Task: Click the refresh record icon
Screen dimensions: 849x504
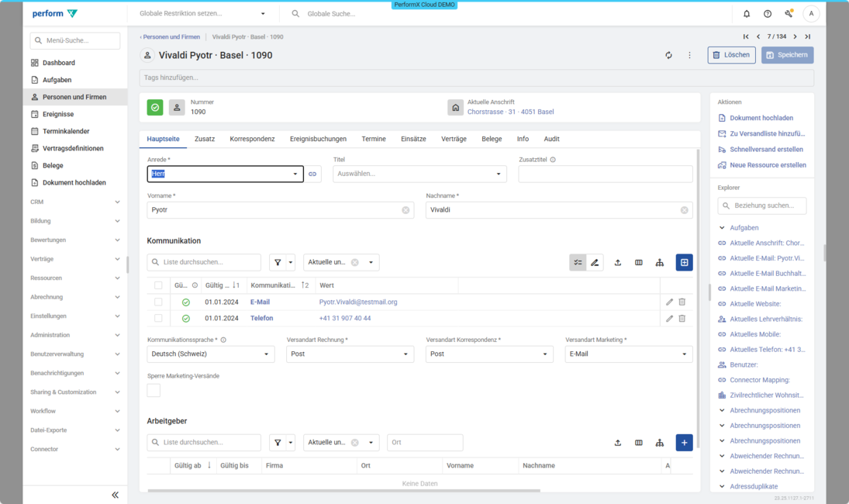Action: pyautogui.click(x=668, y=55)
